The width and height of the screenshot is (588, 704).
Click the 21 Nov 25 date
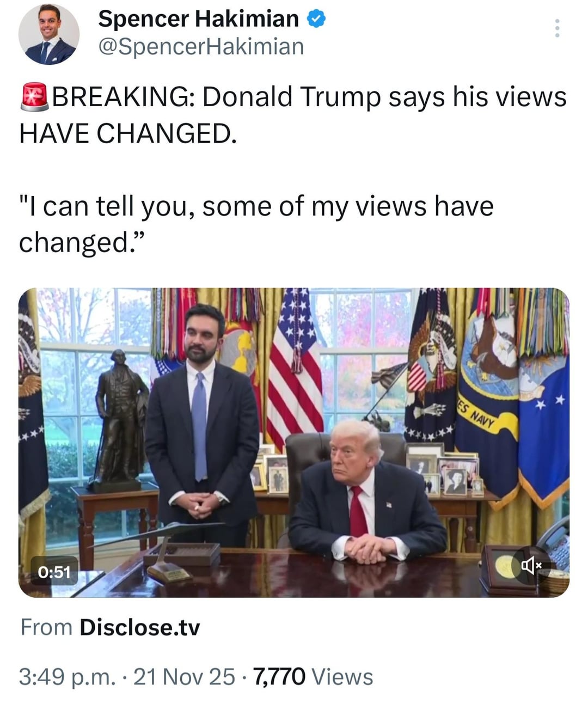pos(184,677)
